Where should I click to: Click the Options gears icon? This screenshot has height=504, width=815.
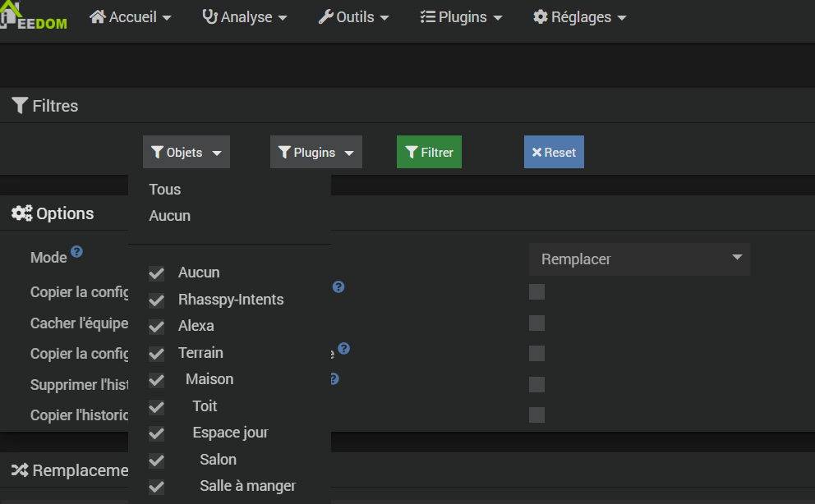(x=22, y=213)
